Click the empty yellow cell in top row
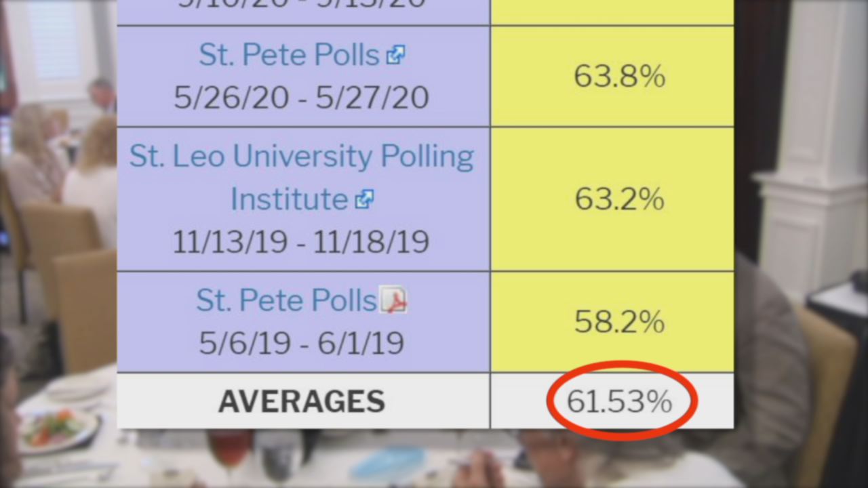The image size is (868, 488). 612,12
